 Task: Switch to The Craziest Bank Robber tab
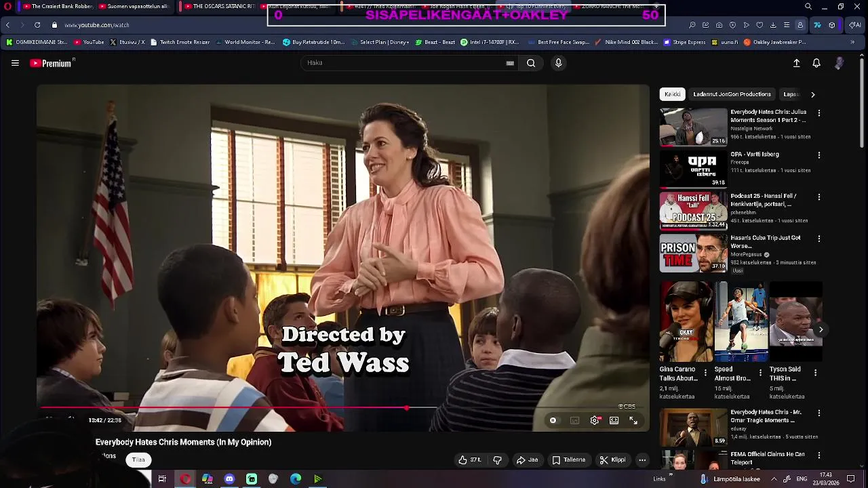[x=58, y=7]
